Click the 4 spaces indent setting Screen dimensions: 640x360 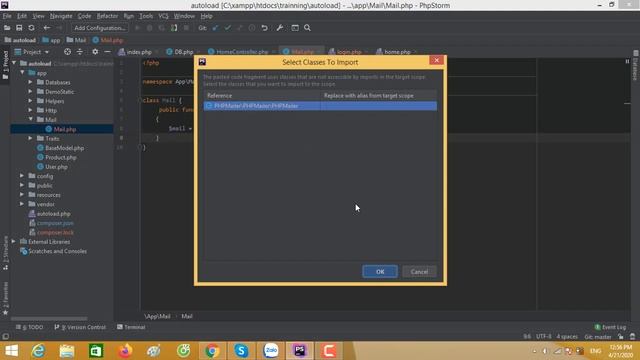click(567, 337)
